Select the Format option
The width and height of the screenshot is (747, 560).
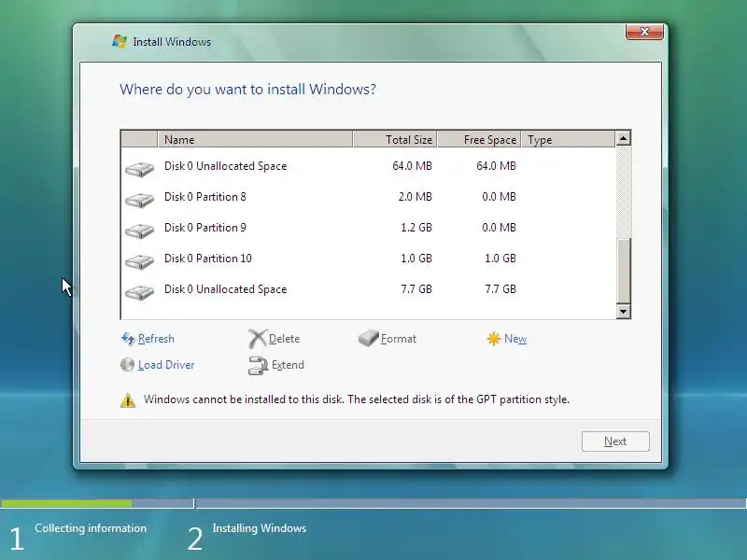[399, 339]
